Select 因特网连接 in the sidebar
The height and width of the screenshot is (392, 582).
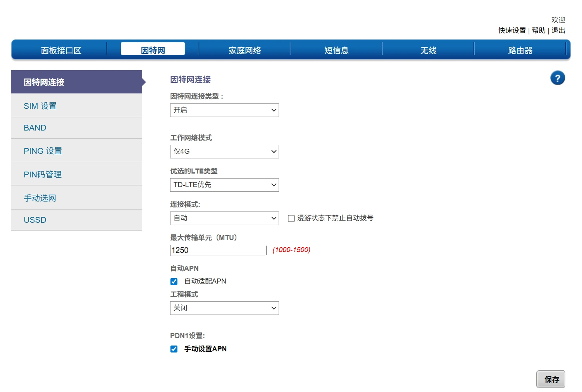(76, 82)
